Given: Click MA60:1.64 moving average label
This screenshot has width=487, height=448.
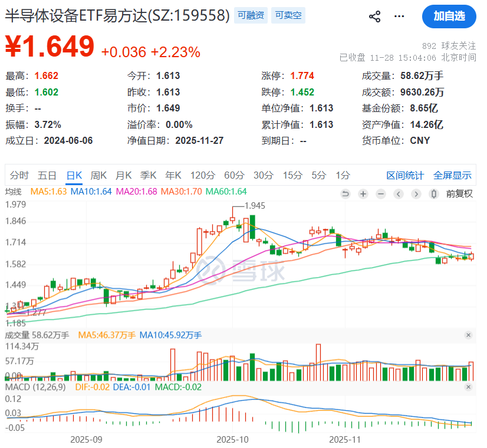Looking at the screenshot, I should click(226, 191).
